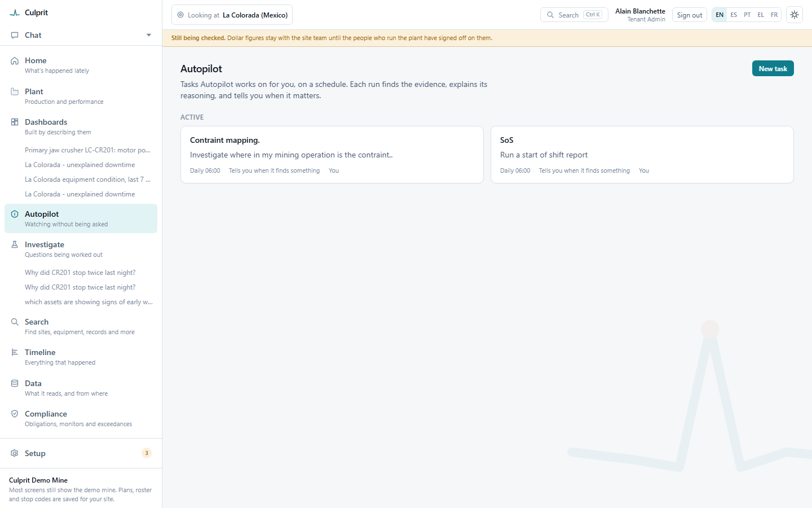
Task: Click the Dashboards grid icon
Action: (15, 122)
